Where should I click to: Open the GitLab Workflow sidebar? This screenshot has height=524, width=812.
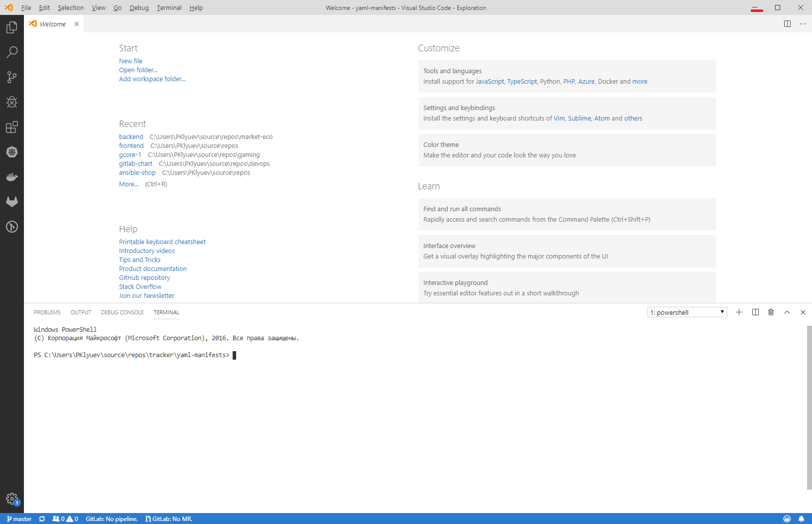click(x=11, y=202)
